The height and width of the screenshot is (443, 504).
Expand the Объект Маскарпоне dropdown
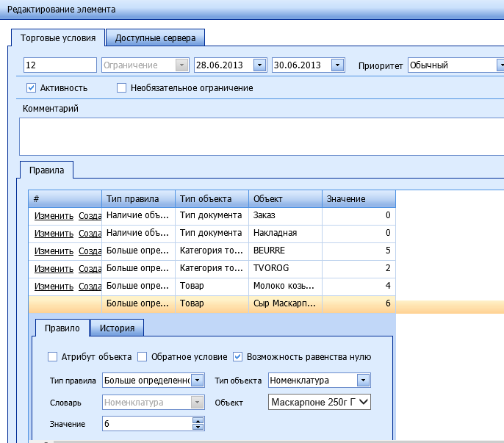coord(363,402)
